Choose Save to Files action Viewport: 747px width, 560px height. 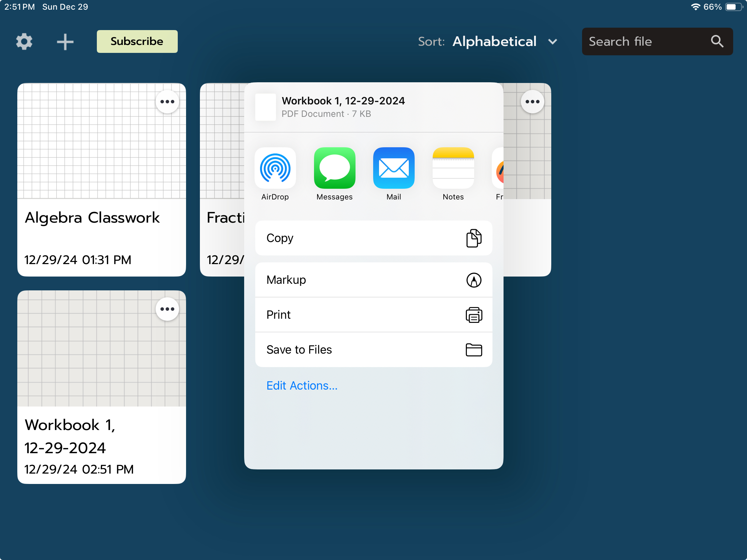coord(373,350)
